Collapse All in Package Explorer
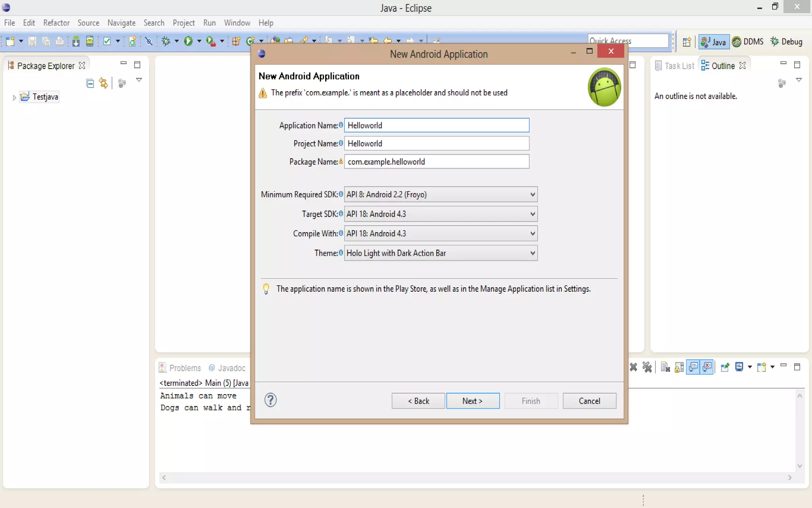The height and width of the screenshot is (508, 812). click(x=90, y=83)
